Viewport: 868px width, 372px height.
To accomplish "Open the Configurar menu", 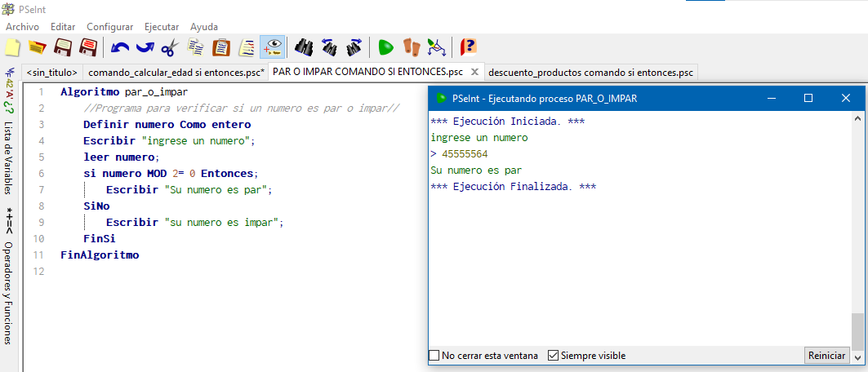I will pos(109,27).
